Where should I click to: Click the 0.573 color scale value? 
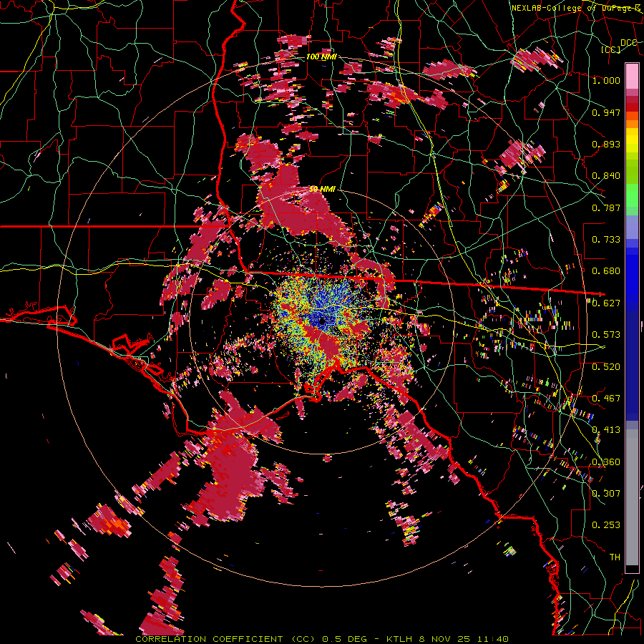point(606,335)
